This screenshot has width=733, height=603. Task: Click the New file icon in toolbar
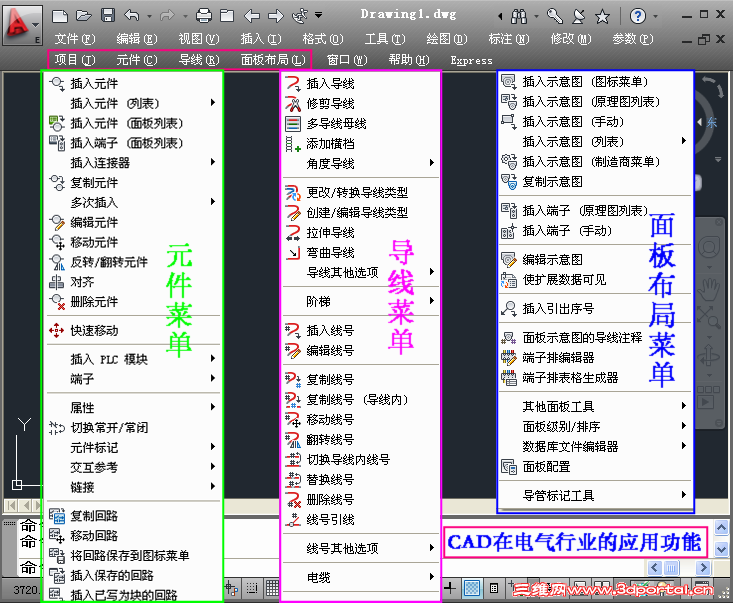pos(59,16)
